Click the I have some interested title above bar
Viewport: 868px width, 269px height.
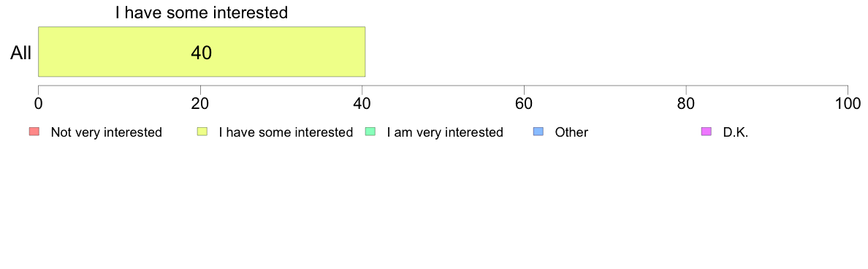pyautogui.click(x=202, y=12)
